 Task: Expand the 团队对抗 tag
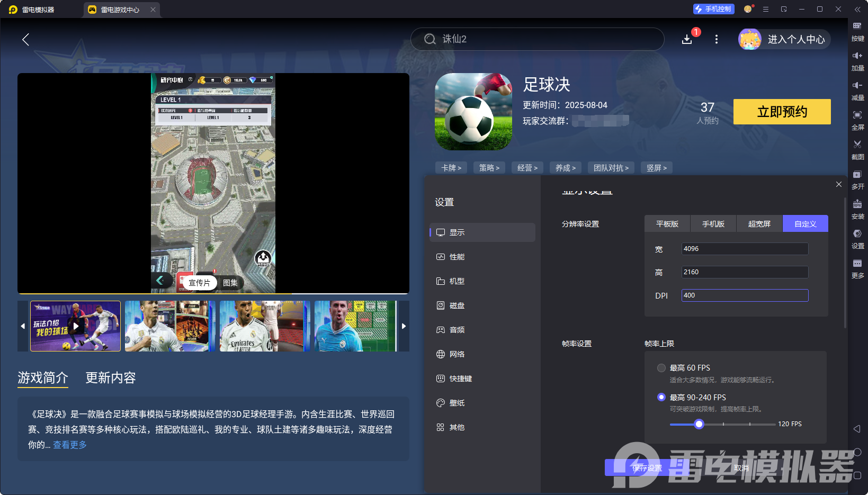pyautogui.click(x=611, y=168)
